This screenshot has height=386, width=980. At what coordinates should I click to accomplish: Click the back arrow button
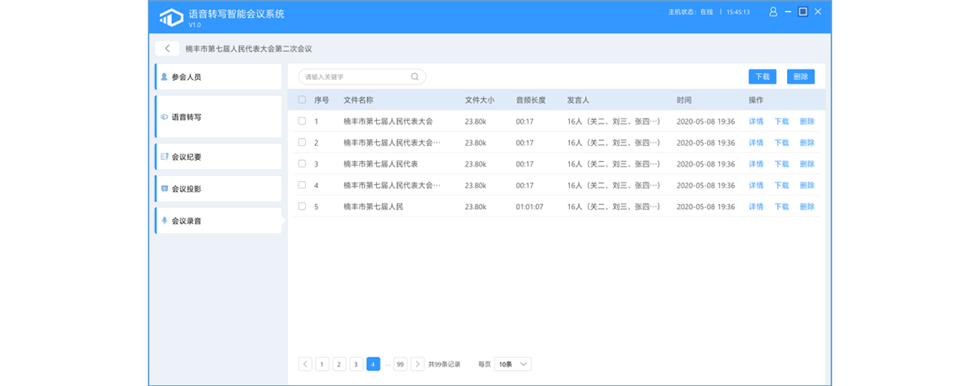tap(167, 48)
